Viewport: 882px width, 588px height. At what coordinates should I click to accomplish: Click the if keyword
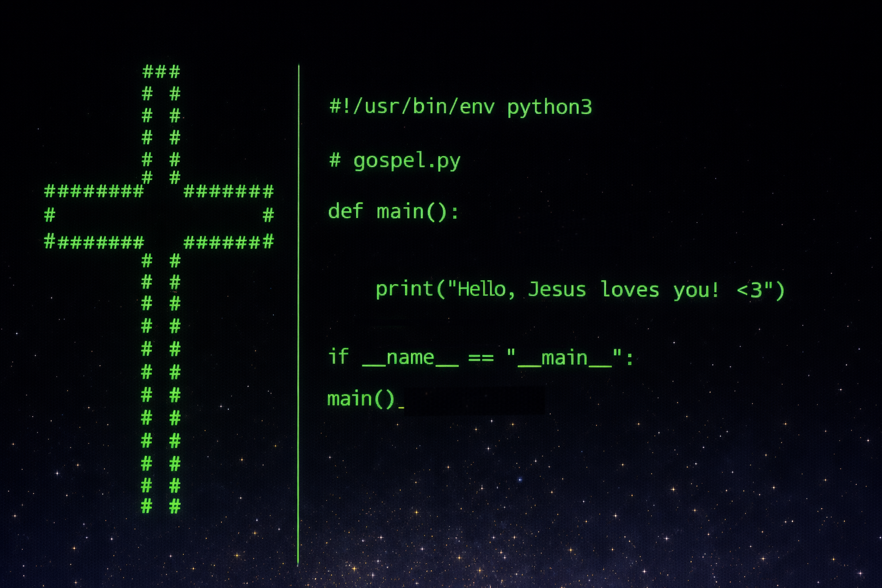coord(338,357)
